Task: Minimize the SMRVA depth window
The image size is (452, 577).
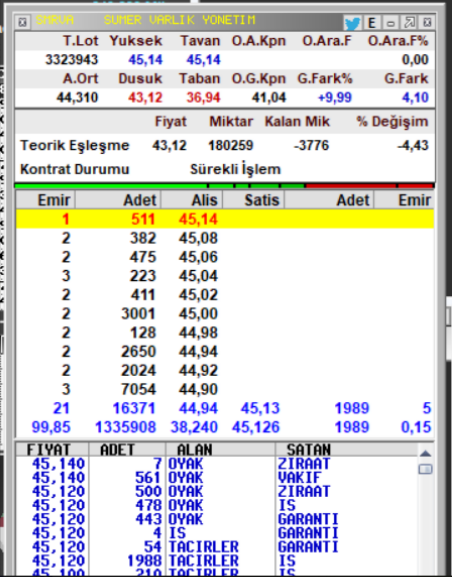Action: coord(391,23)
